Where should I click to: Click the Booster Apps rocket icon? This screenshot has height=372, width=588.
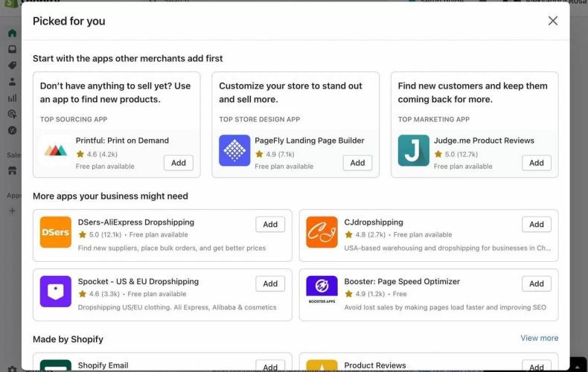(x=322, y=289)
